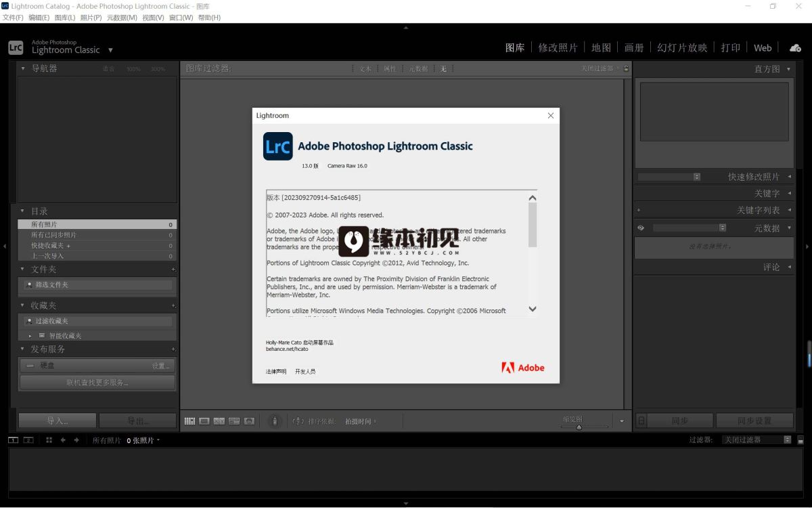The image size is (812, 508).
Task: Click Find More Services Online button
Action: click(97, 383)
